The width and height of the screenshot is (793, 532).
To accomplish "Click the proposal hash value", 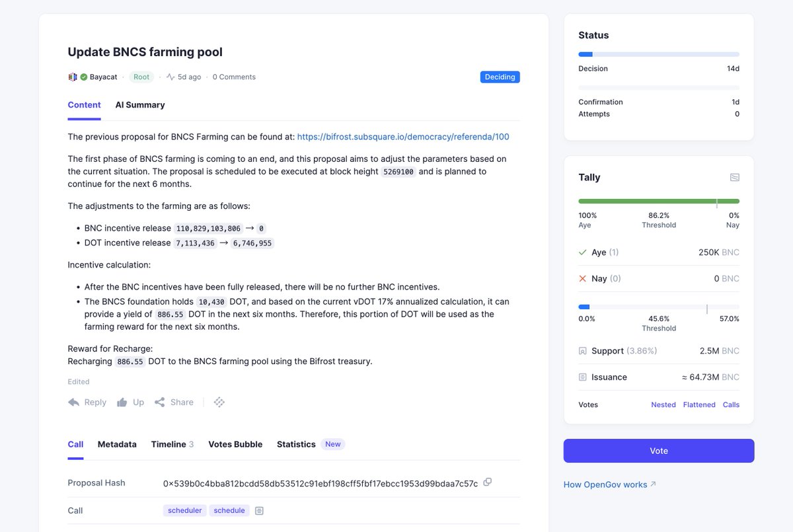I will tap(321, 483).
